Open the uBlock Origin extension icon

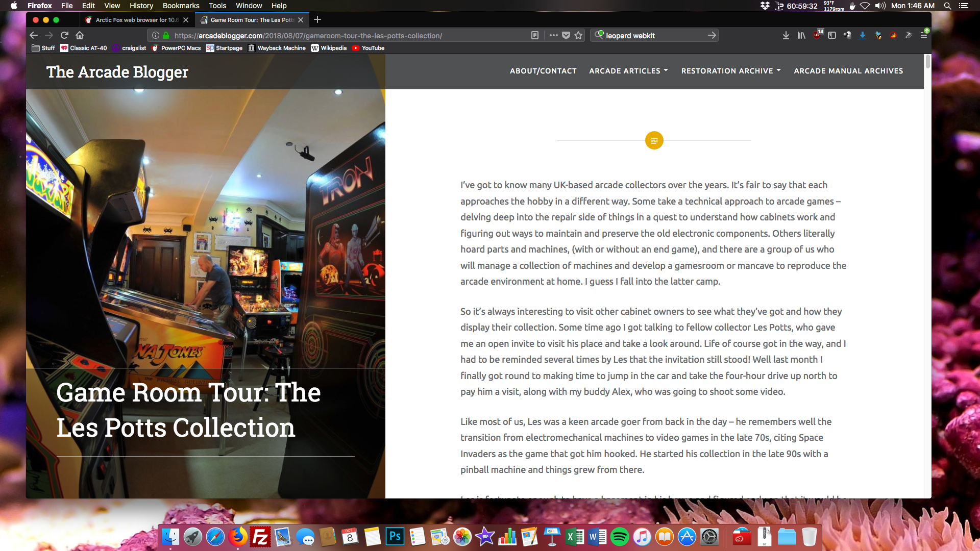click(817, 35)
